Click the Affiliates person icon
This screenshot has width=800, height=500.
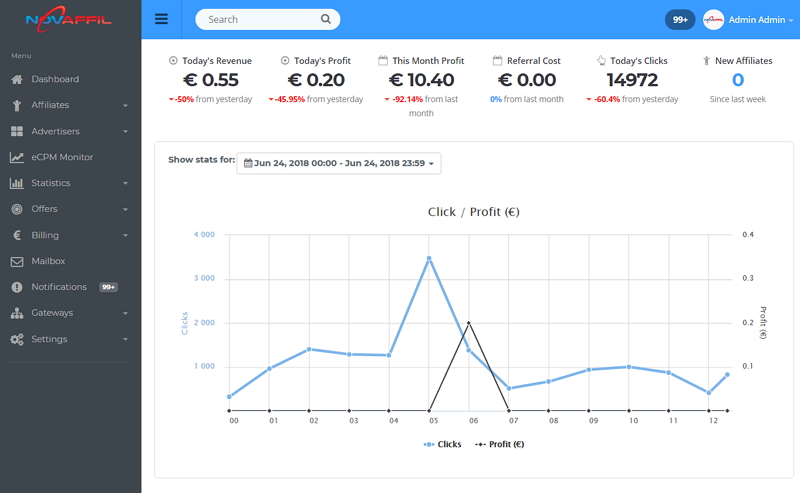[x=17, y=105]
